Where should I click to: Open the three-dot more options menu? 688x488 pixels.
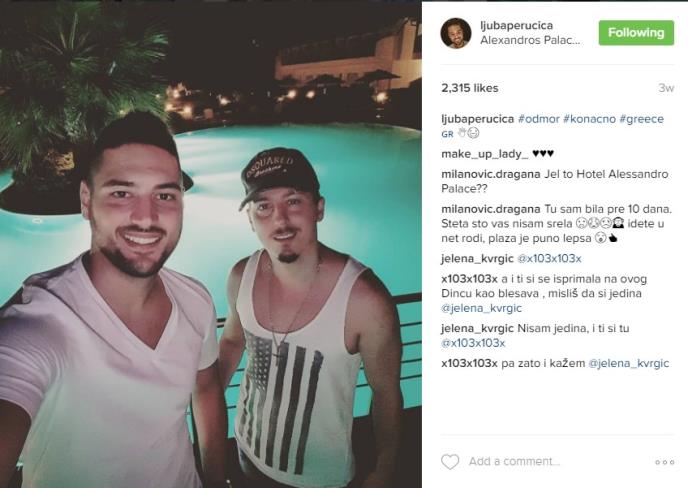point(664,462)
